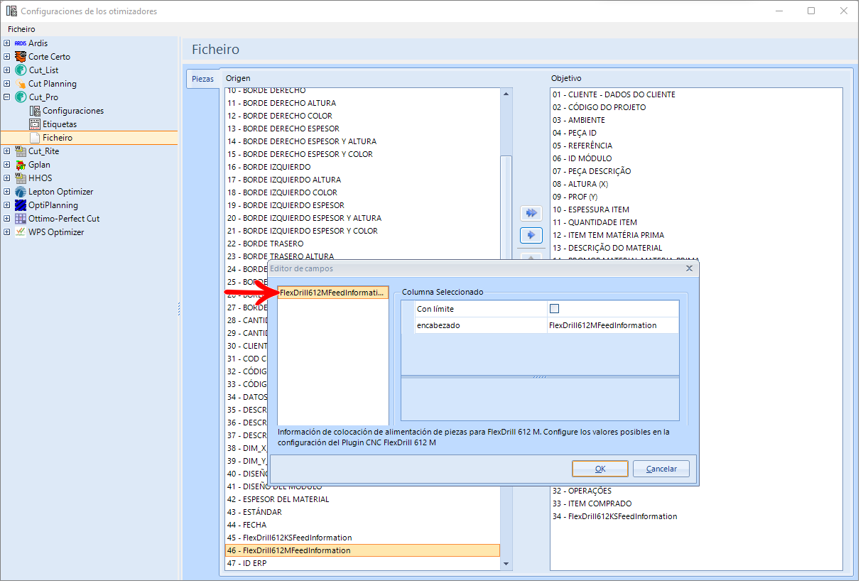The height and width of the screenshot is (588, 868).
Task: Click the Gplan tree icon
Action: (20, 165)
